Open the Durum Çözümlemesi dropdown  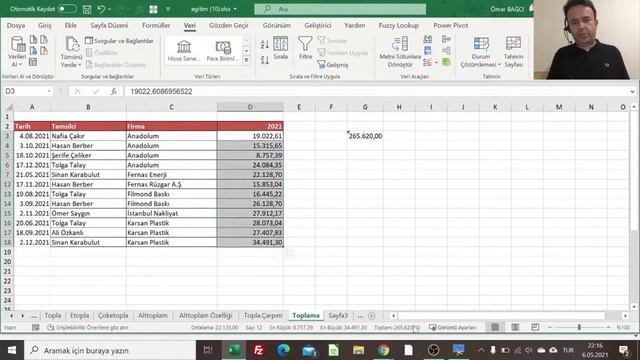(481, 52)
